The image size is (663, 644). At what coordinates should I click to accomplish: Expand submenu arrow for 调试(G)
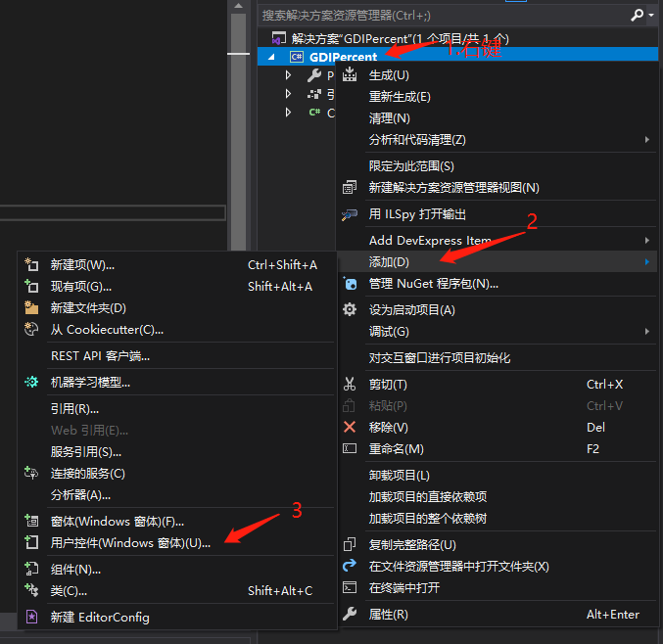647,331
